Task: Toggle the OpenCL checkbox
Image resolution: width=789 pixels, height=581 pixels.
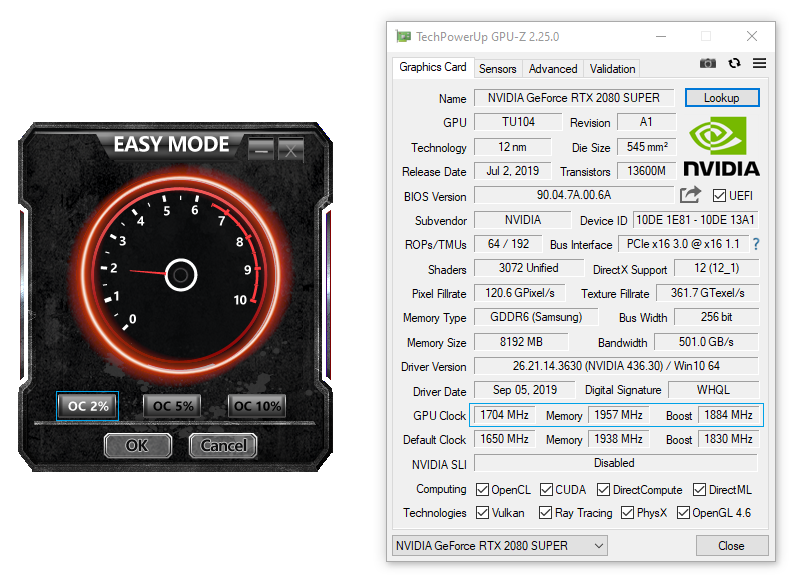Action: [x=482, y=489]
